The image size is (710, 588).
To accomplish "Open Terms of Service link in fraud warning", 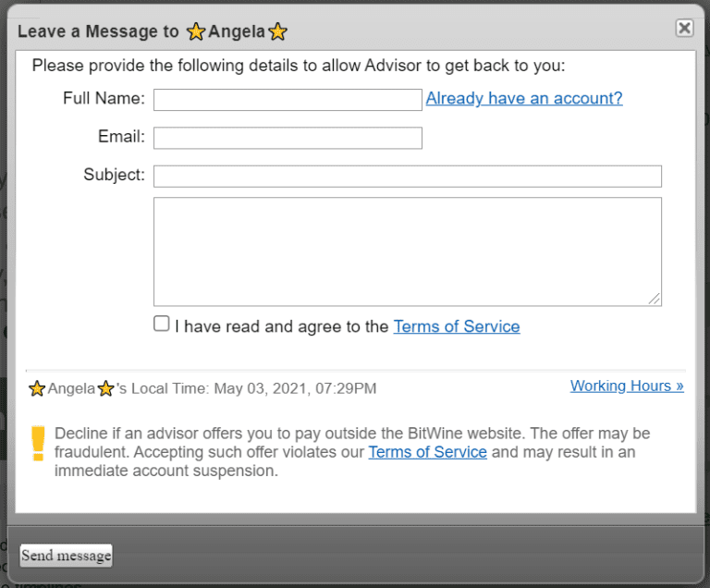I will [x=427, y=452].
